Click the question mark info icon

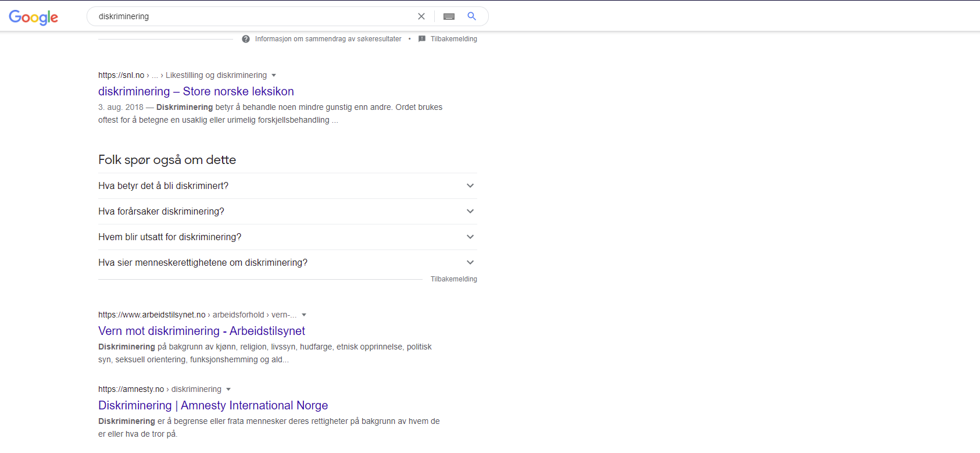pyautogui.click(x=246, y=39)
